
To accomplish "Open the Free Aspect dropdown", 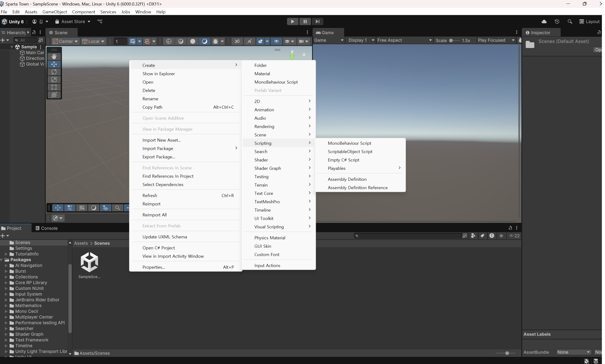I will (404, 40).
